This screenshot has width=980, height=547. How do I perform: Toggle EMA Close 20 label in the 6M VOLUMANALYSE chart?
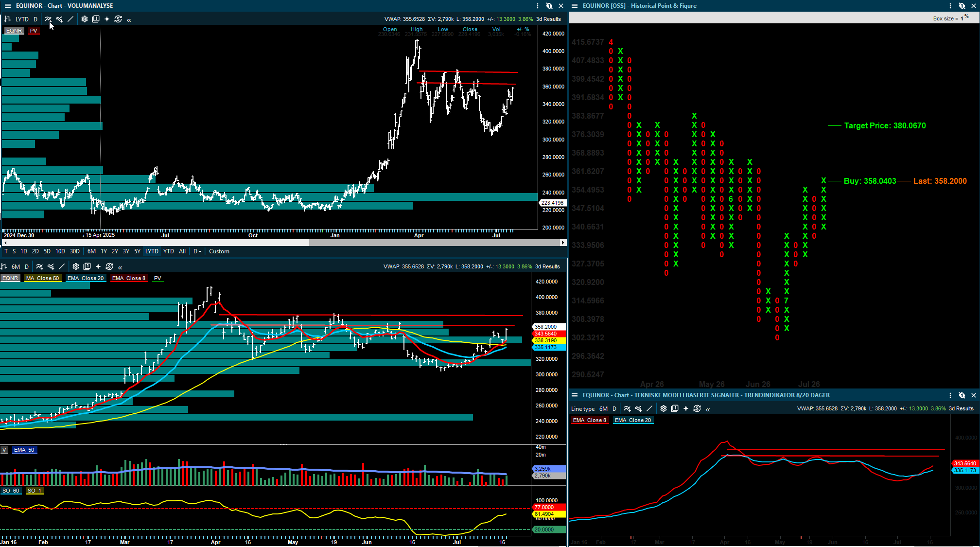(x=86, y=278)
